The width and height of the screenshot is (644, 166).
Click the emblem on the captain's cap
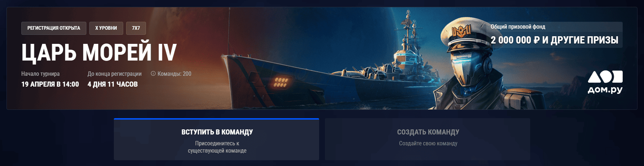[461, 31]
